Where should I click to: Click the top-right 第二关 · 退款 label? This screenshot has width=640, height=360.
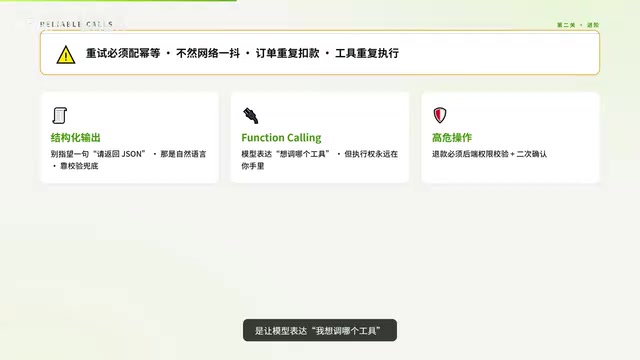pyautogui.click(x=578, y=25)
